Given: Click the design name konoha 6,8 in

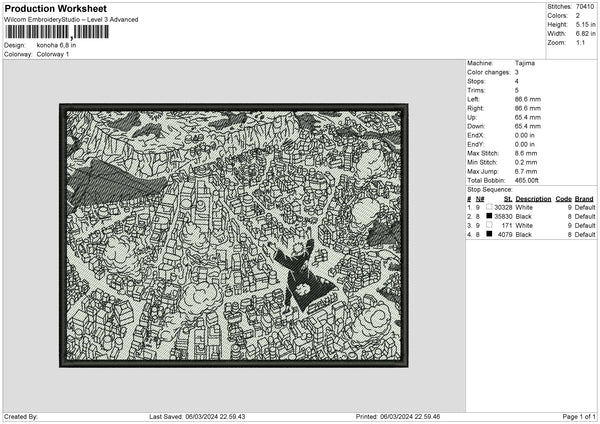Looking at the screenshot, I should (58, 45).
